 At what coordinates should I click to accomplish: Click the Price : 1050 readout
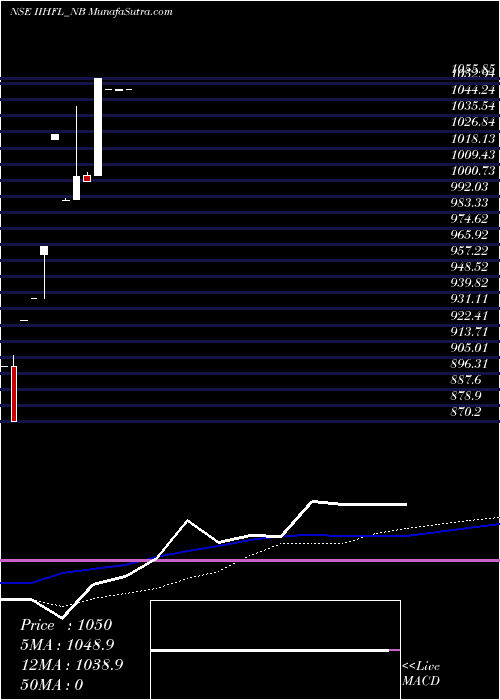click(66, 625)
